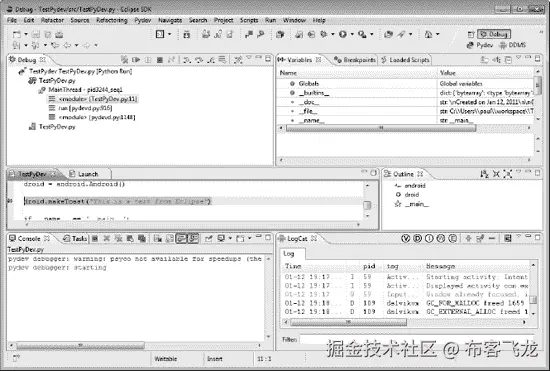Click the Debug bug launch icon
This screenshot has height=371, width=550.
pyautogui.click(x=324, y=34)
